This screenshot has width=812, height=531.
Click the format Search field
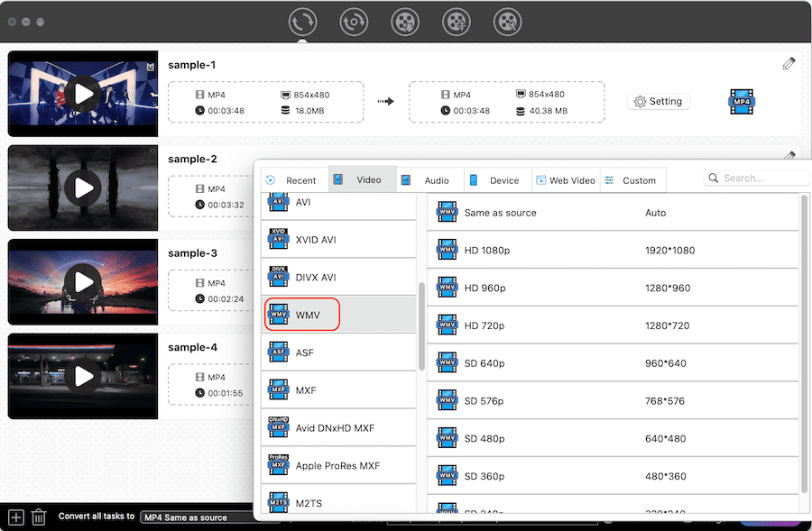(x=756, y=178)
